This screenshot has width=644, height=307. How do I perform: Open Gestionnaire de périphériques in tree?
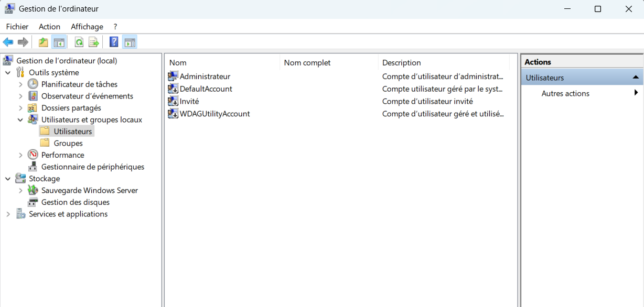(92, 167)
